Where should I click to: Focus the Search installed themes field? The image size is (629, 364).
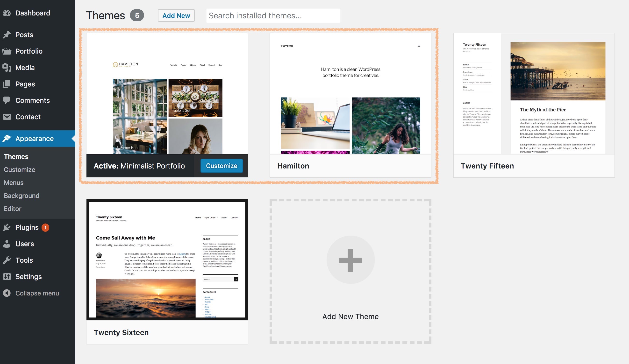pos(273,15)
